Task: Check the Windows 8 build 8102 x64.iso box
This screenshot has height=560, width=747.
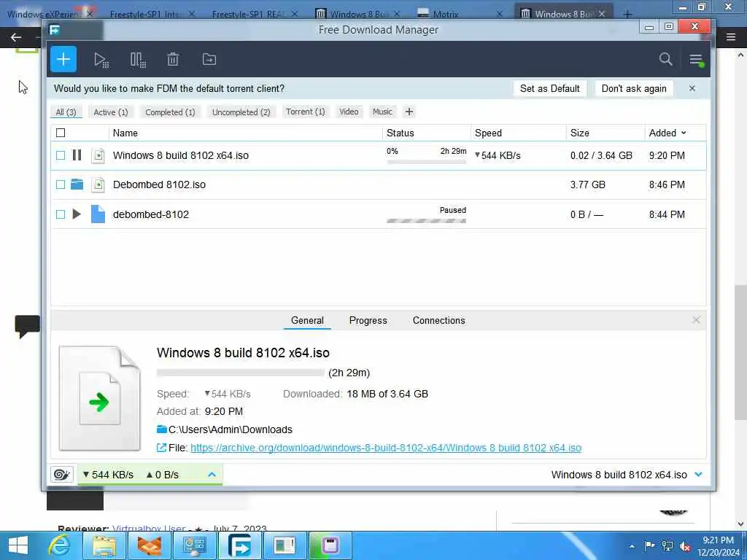Action: tap(61, 155)
